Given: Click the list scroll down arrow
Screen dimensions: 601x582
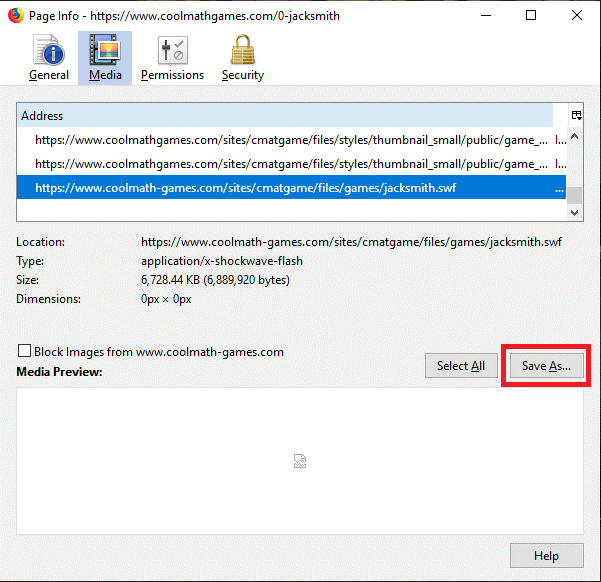Looking at the screenshot, I should [574, 212].
